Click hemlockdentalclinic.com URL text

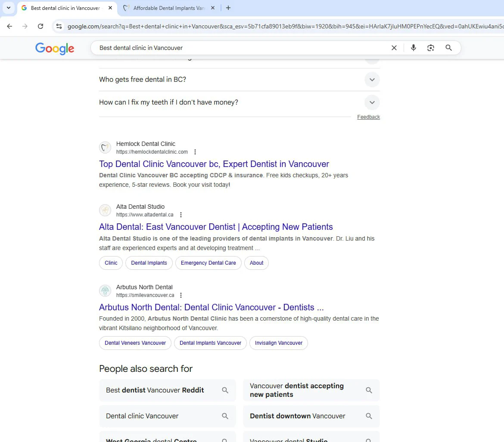(152, 152)
